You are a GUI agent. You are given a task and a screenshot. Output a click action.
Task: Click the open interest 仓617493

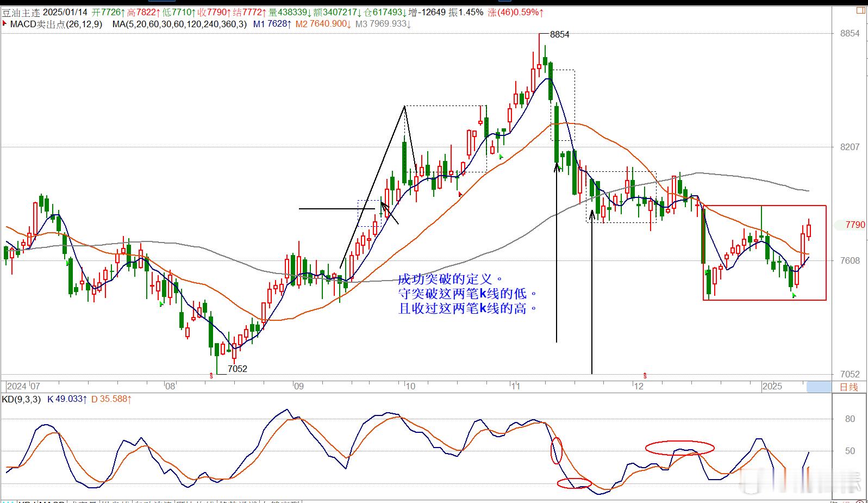pos(385,12)
